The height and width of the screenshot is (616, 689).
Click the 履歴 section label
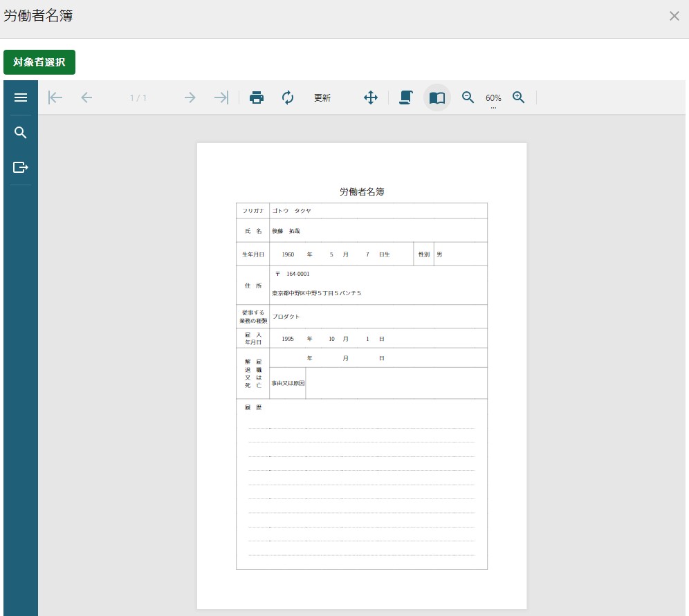(253, 407)
